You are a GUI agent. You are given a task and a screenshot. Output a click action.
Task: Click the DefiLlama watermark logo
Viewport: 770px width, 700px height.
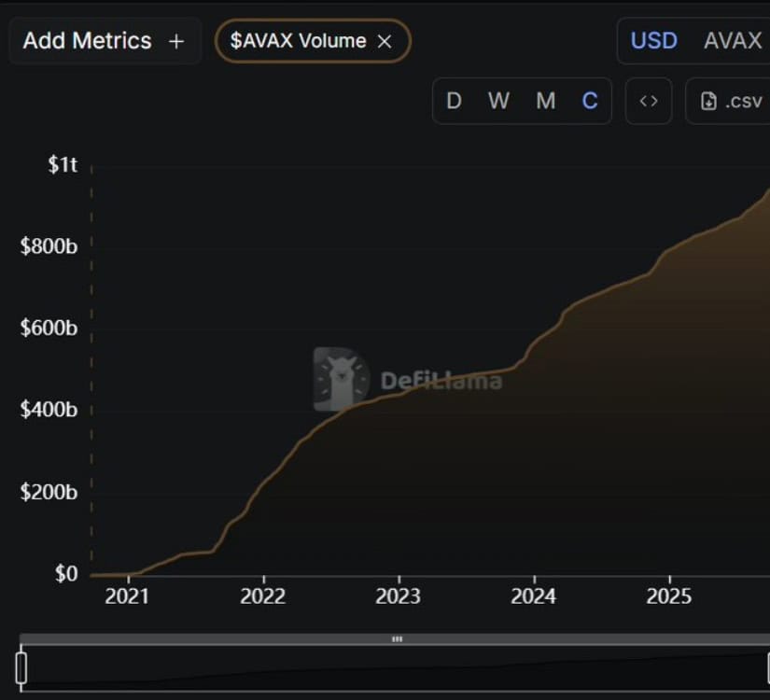click(x=342, y=379)
